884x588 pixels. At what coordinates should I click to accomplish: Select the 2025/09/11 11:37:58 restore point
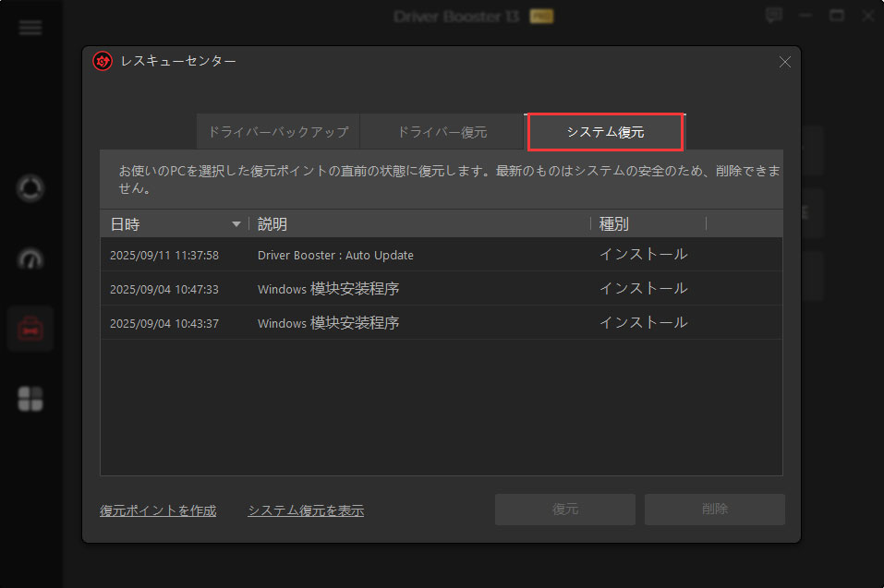click(442, 255)
